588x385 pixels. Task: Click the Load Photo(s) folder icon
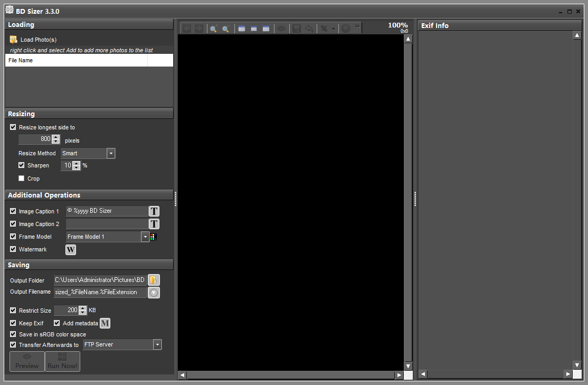click(14, 40)
